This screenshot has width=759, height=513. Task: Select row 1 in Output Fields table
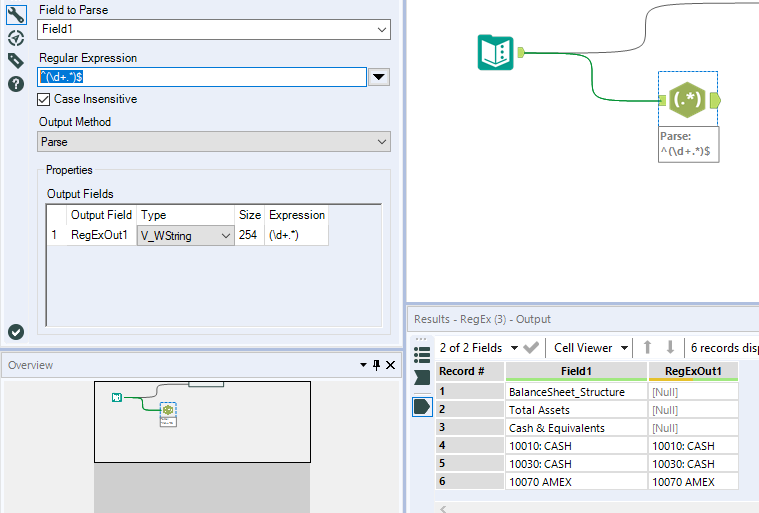click(57, 235)
